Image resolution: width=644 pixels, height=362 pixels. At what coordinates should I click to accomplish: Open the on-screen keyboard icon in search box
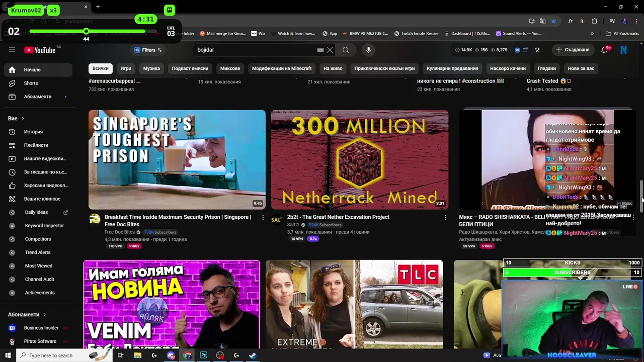(320, 50)
